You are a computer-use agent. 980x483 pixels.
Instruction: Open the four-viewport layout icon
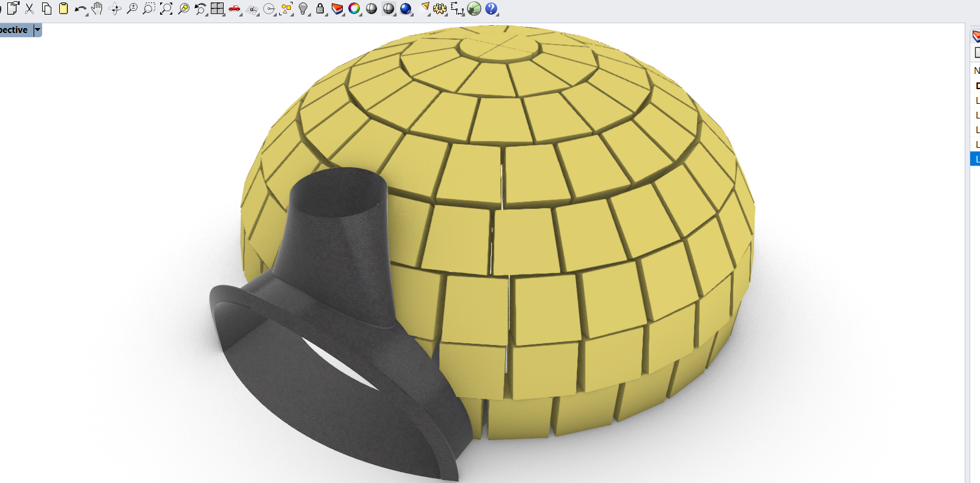click(x=217, y=9)
